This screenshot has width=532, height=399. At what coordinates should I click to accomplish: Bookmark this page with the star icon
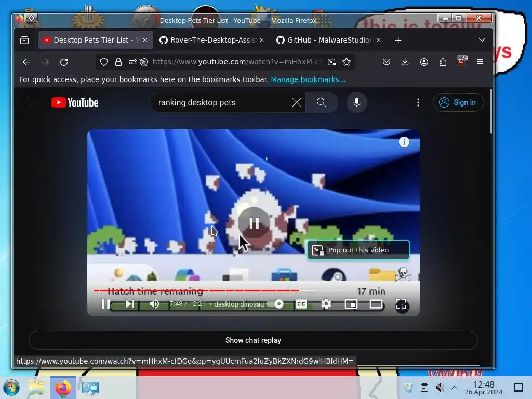click(347, 62)
